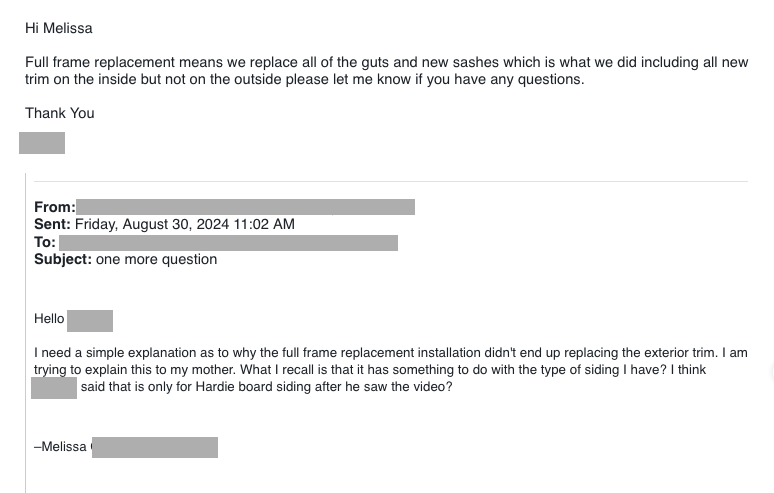Select the redacted name after "Hello"
Image resolution: width=774 pixels, height=493 pixels.
click(90, 321)
